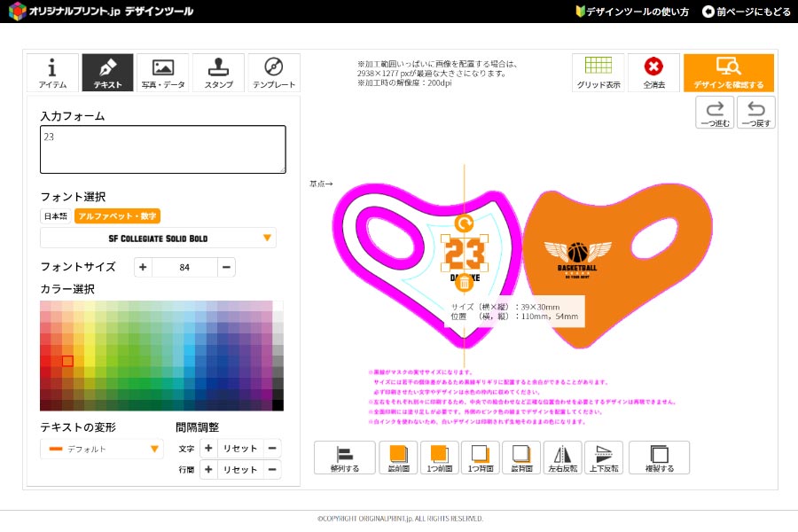Expand the テキストの変形 デフォルト dropdown

(x=102, y=449)
